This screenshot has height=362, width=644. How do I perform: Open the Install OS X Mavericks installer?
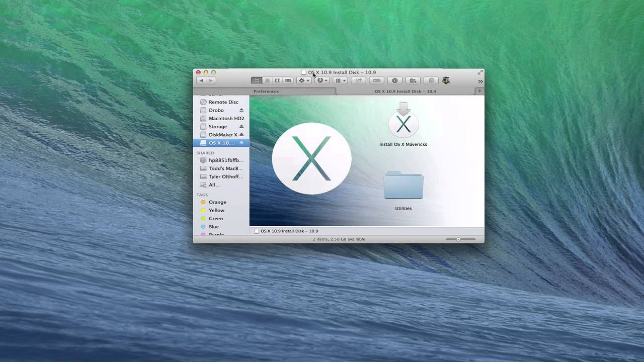(404, 121)
